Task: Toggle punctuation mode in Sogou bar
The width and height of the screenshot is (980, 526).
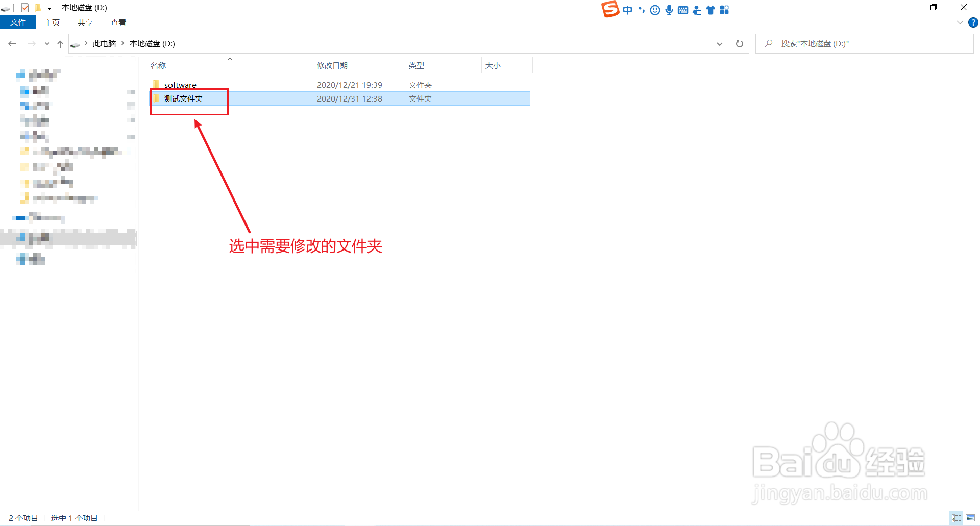Action: tap(642, 10)
